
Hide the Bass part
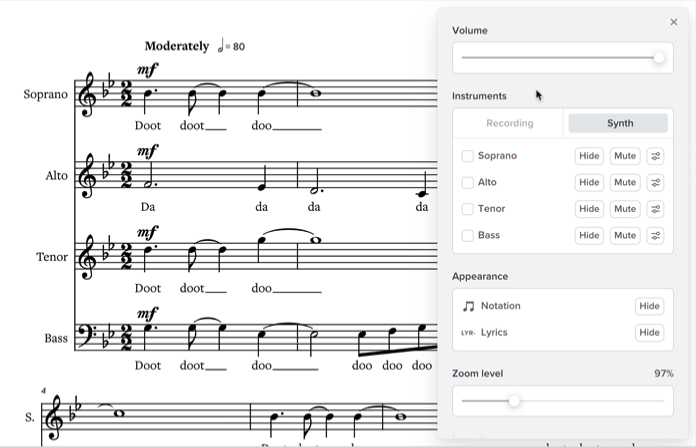(589, 235)
